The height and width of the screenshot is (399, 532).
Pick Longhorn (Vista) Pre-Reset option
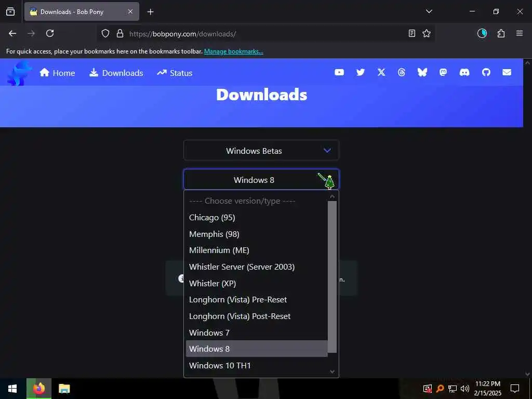point(257,300)
